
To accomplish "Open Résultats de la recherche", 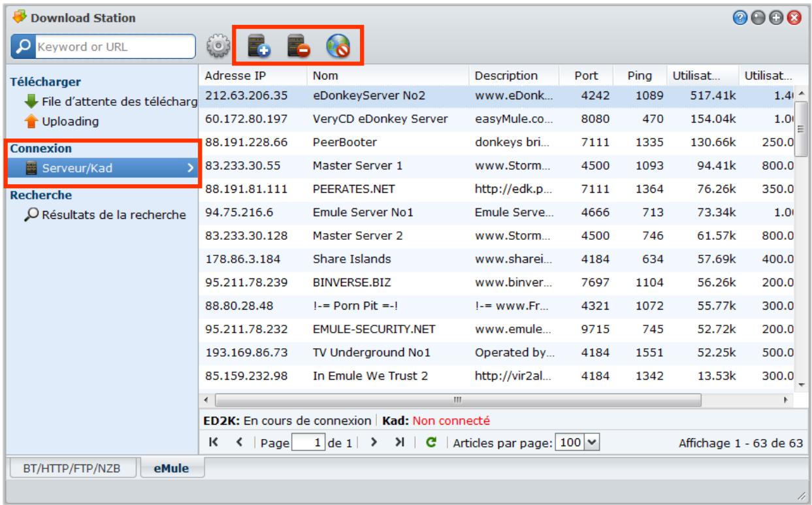I will (112, 214).
